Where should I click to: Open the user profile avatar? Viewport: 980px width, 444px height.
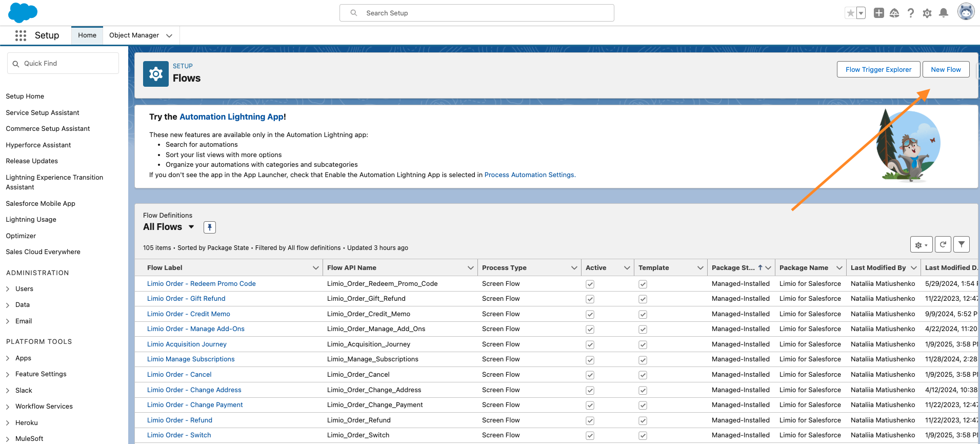(x=966, y=12)
